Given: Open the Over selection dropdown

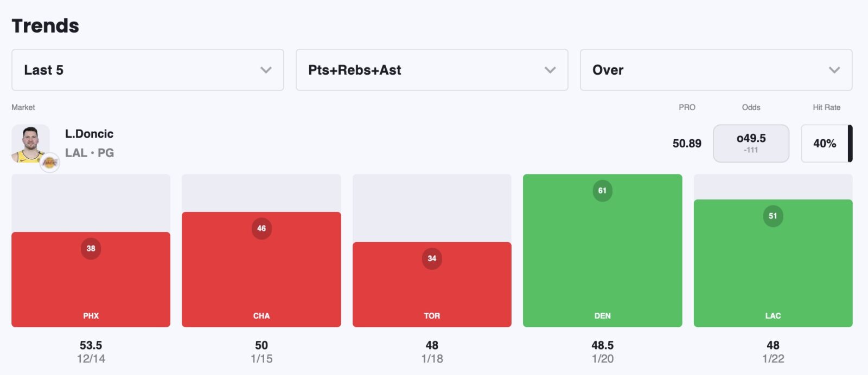Looking at the screenshot, I should pos(716,70).
